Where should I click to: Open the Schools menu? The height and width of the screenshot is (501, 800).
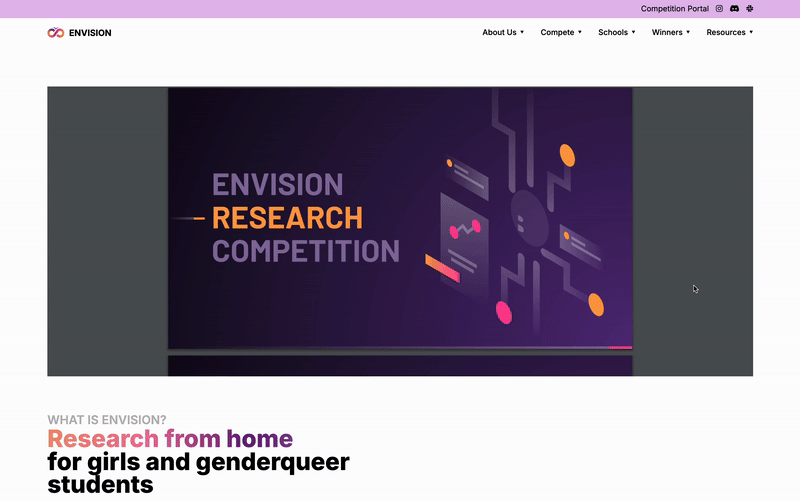(x=613, y=32)
